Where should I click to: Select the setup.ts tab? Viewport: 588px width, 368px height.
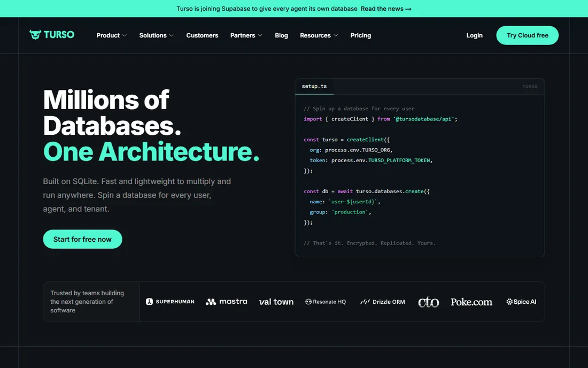pyautogui.click(x=314, y=86)
